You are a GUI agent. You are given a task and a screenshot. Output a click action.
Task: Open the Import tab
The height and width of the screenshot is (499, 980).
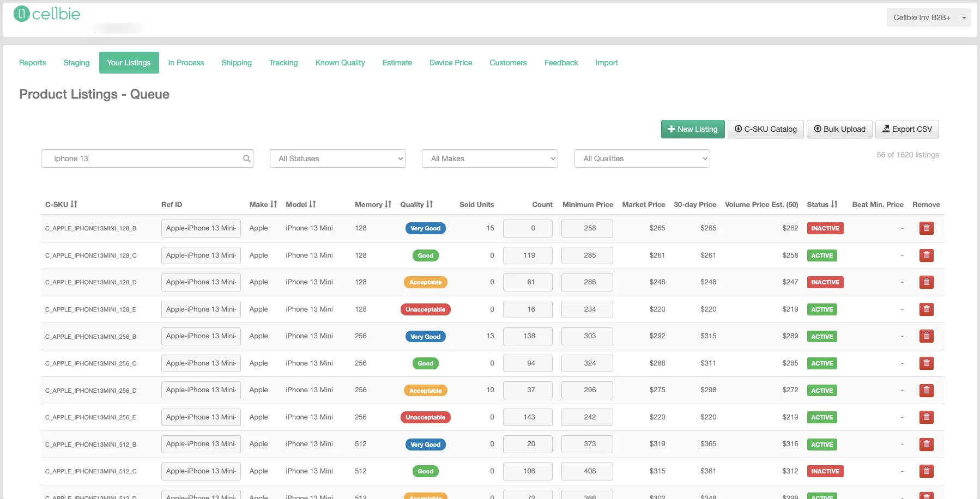point(607,63)
